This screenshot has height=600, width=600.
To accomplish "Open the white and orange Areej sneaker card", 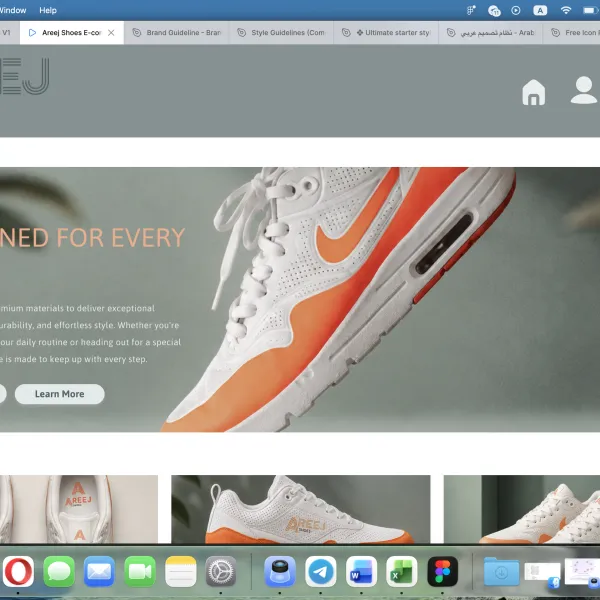I will point(301,509).
